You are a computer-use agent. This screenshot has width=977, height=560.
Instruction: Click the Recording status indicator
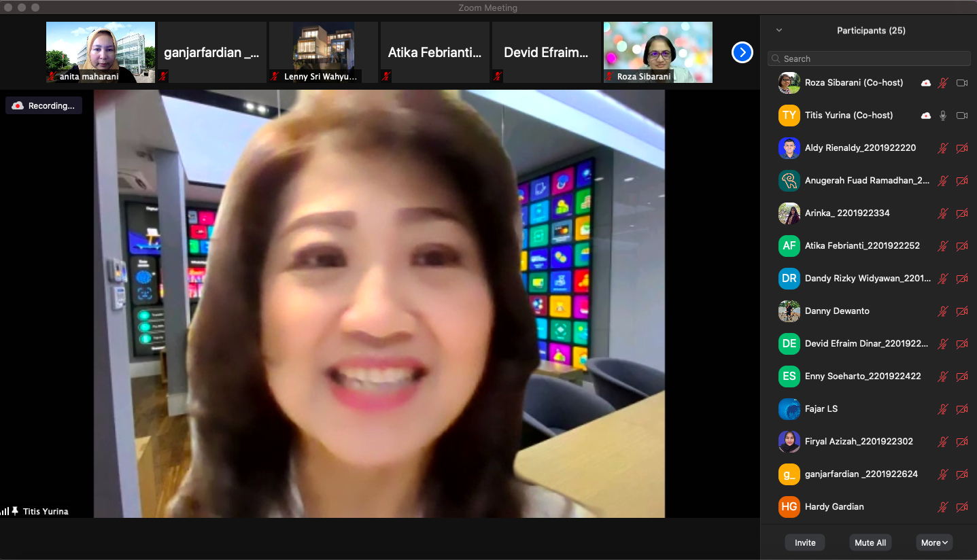point(44,106)
